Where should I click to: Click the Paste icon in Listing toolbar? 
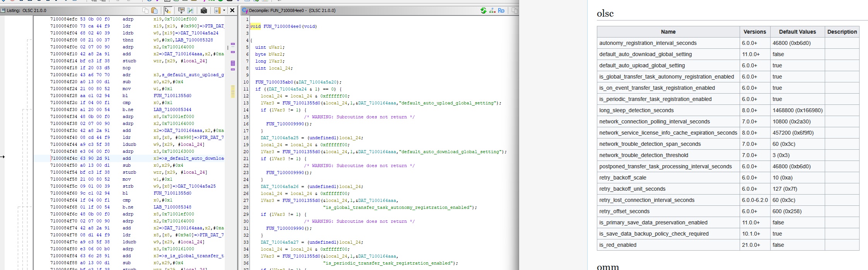154,10
